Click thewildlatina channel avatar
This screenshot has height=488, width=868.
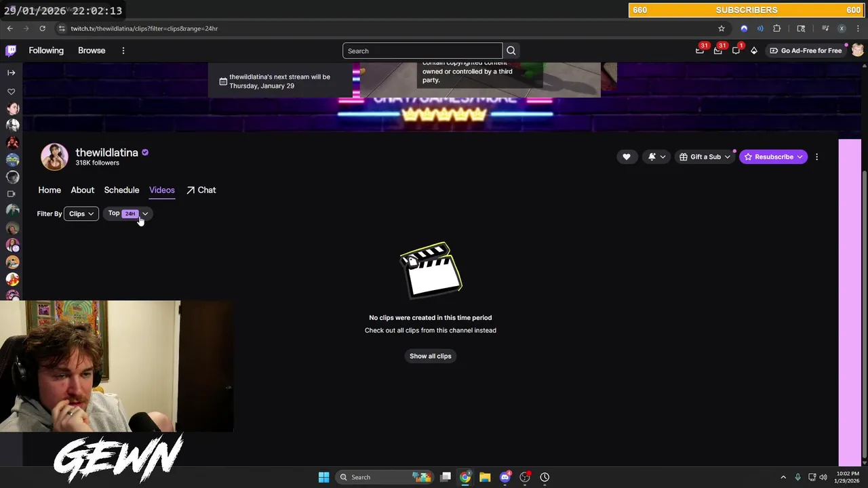[54, 157]
